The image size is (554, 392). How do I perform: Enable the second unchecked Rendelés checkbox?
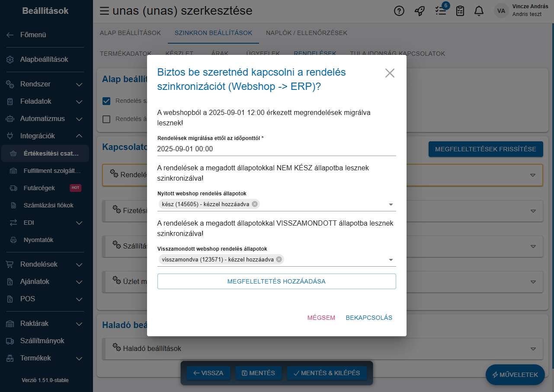click(x=106, y=119)
